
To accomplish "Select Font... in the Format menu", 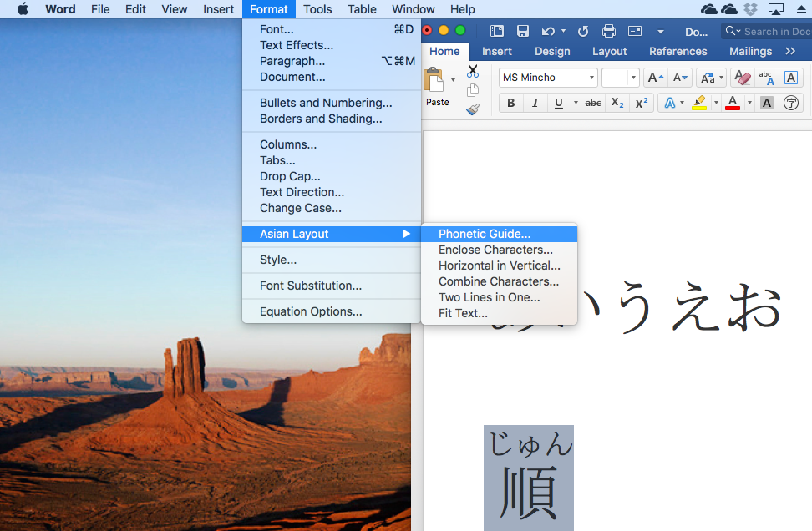I will click(x=332, y=29).
